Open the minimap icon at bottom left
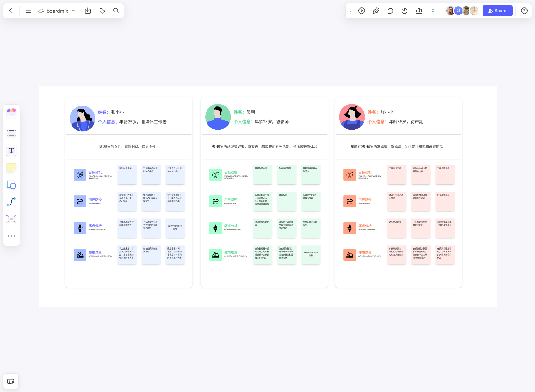This screenshot has height=392, width=535. (11, 381)
